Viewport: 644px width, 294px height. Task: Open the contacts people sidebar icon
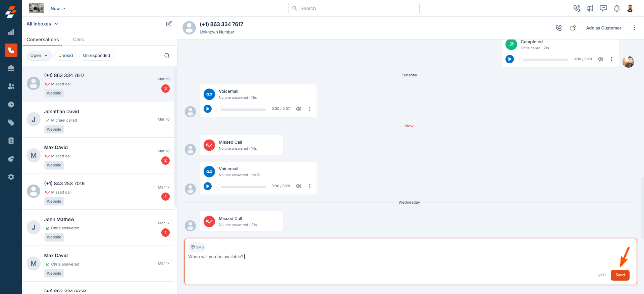(x=11, y=86)
